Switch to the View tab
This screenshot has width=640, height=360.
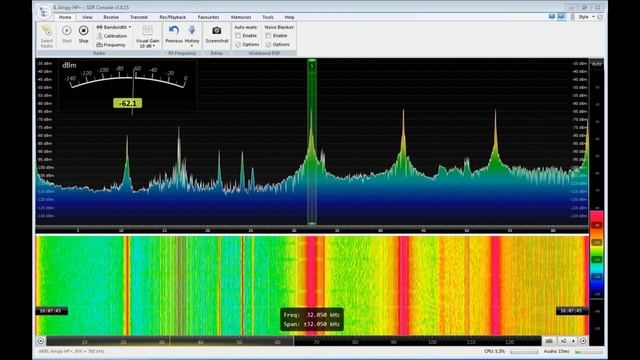87,17
